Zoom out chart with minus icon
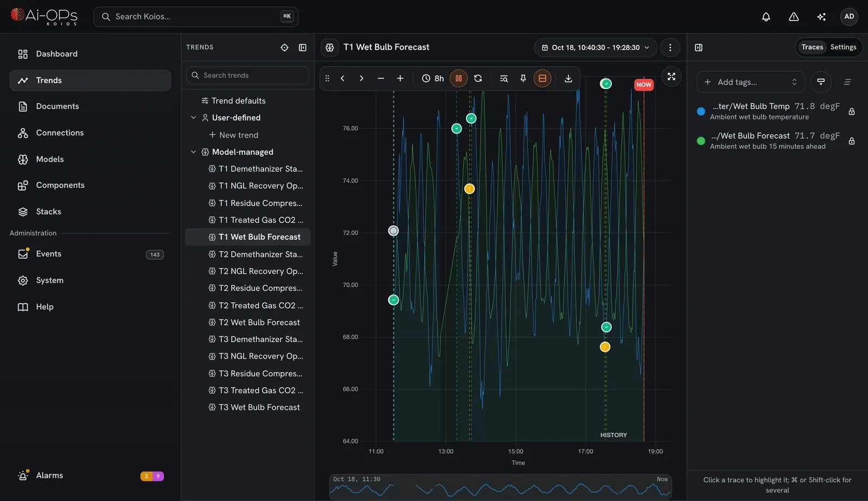Viewport: 868px width, 501px height. point(381,79)
